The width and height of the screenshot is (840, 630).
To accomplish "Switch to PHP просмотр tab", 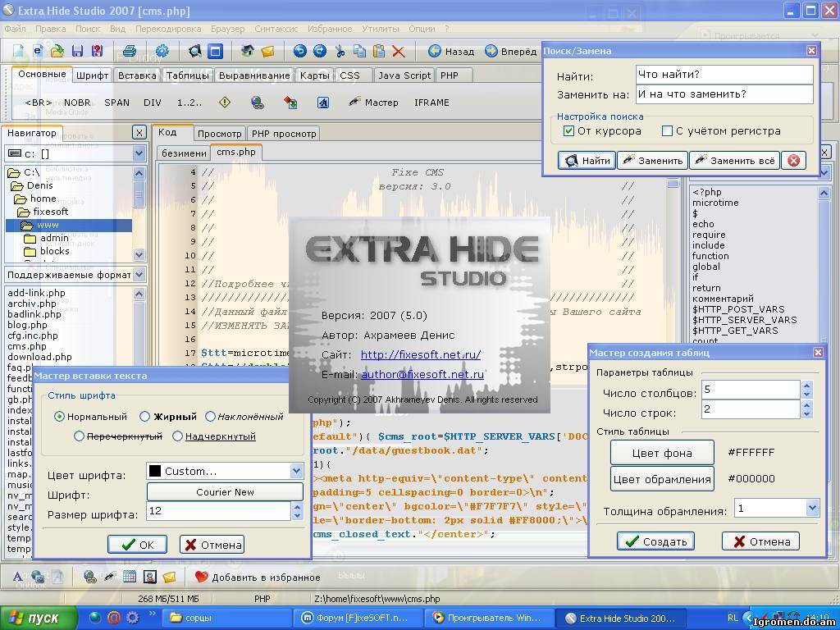I will click(x=284, y=134).
